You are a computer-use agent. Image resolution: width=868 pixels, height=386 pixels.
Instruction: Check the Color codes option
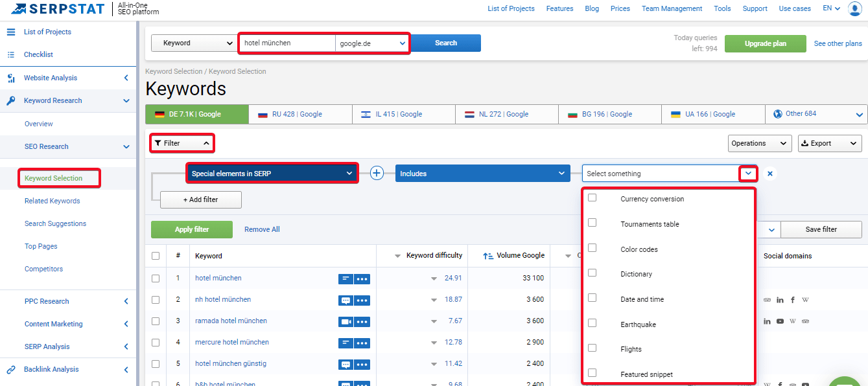tap(592, 247)
